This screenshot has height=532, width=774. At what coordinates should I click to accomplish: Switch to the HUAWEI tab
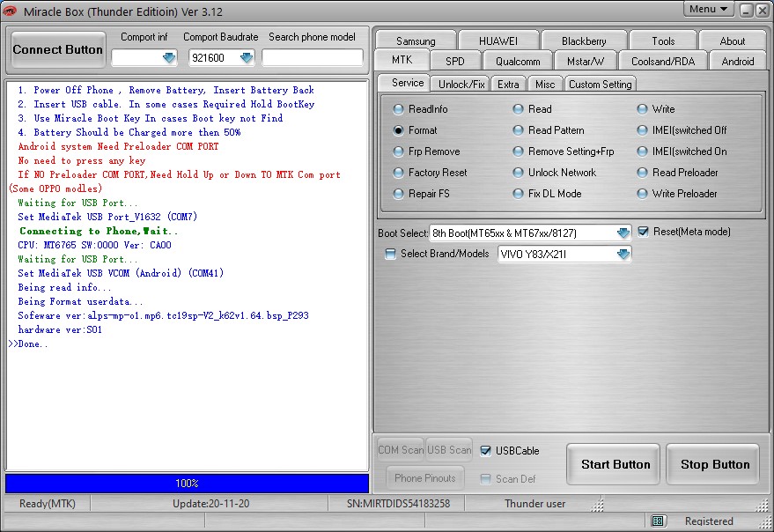click(x=498, y=41)
